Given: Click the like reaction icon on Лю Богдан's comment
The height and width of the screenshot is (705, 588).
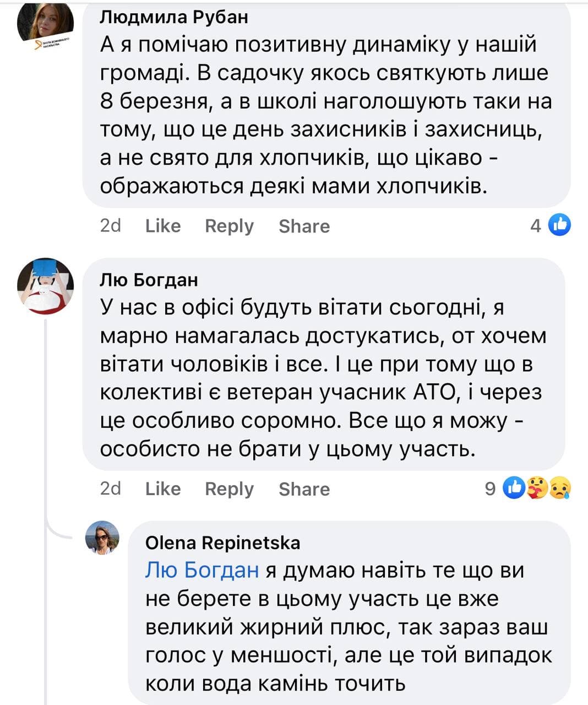Looking at the screenshot, I should pos(514,487).
